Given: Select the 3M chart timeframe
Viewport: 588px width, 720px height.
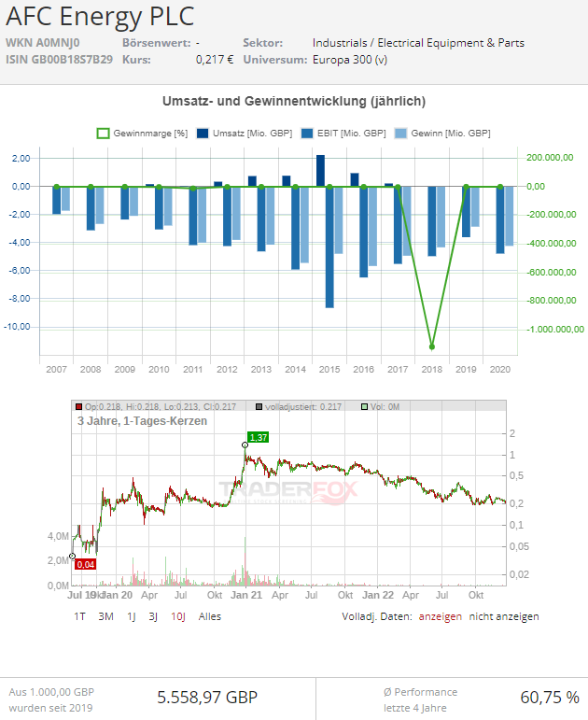Looking at the screenshot, I should (x=105, y=616).
